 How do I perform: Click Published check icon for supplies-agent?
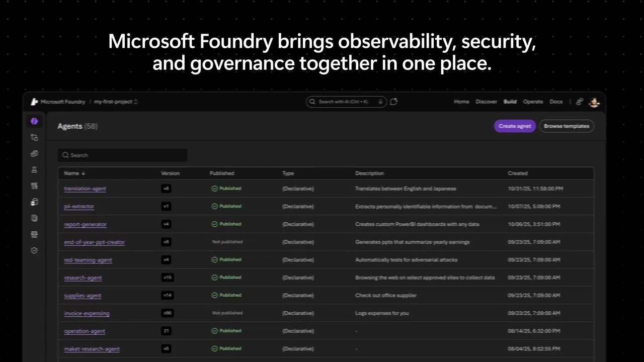(214, 295)
